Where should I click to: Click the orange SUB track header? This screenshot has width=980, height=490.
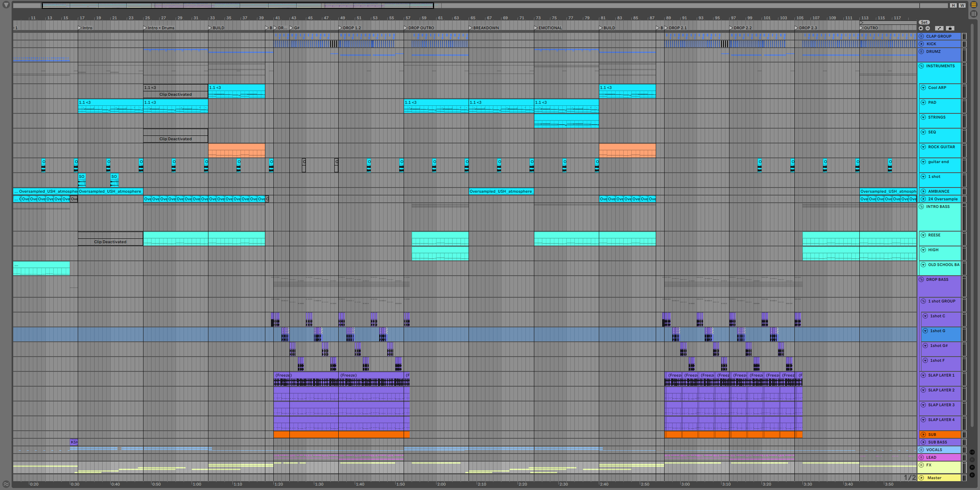point(940,435)
